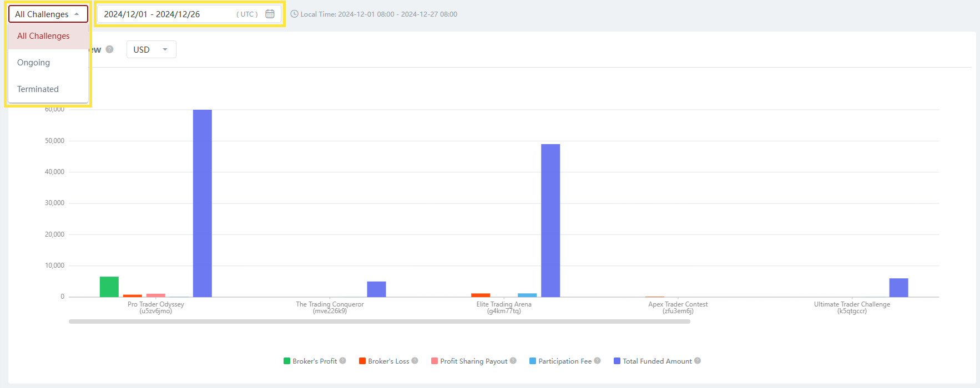Click help icon beside Broker's Profit legend
The image size is (980, 388).
click(x=343, y=361)
